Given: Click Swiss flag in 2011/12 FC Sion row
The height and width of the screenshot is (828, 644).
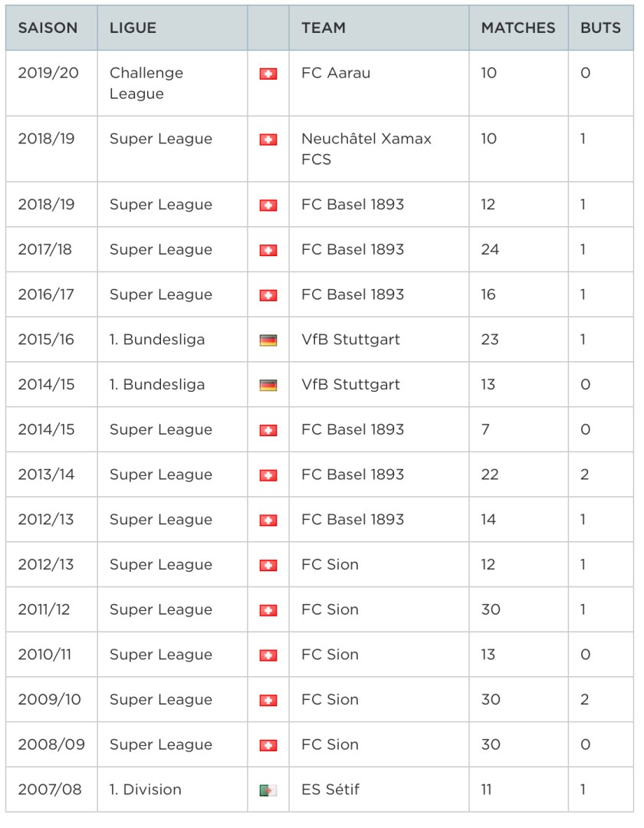Looking at the screenshot, I should pos(268,610).
